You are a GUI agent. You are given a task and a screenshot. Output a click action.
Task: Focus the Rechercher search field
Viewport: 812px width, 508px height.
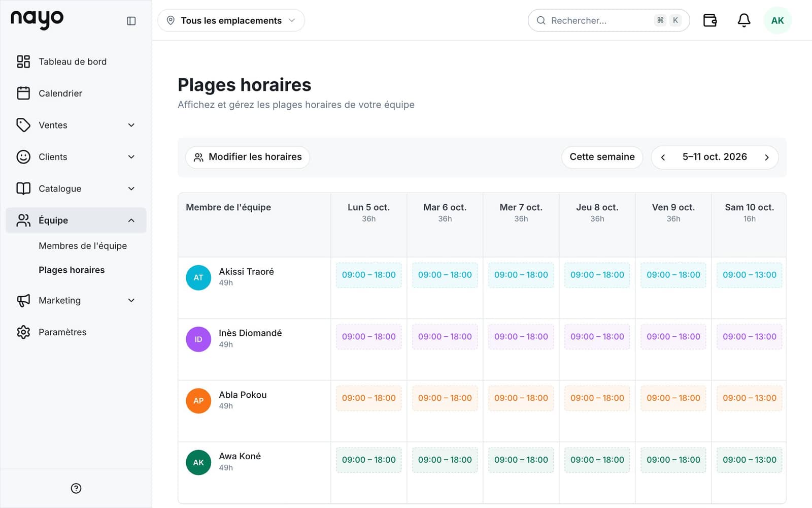coord(608,20)
